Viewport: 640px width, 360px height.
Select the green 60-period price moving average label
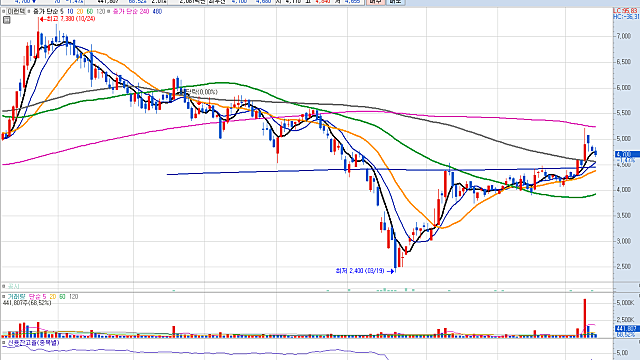coord(90,12)
